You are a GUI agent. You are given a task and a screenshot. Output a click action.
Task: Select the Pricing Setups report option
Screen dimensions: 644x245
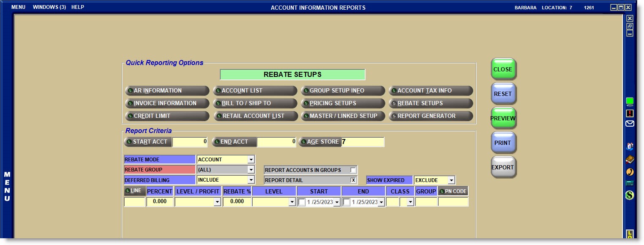[x=343, y=103]
